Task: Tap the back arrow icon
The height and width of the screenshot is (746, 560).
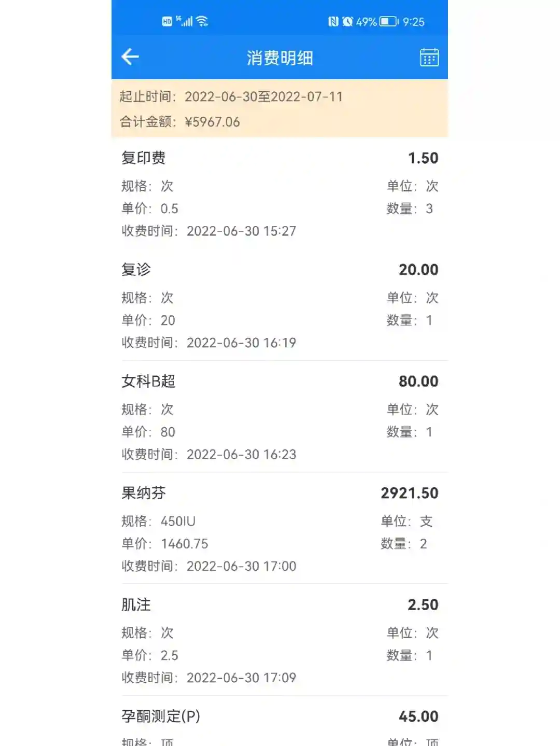Action: point(130,57)
